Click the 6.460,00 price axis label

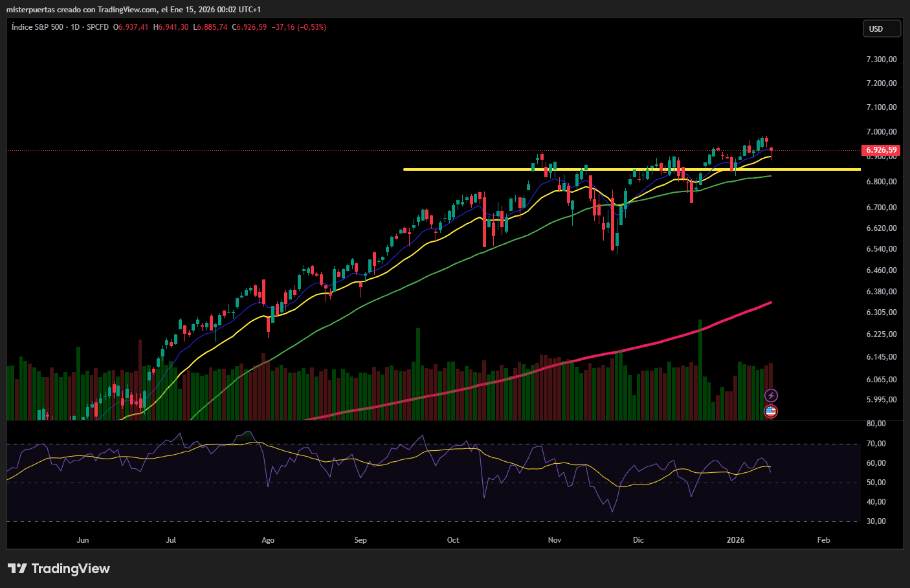(882, 270)
